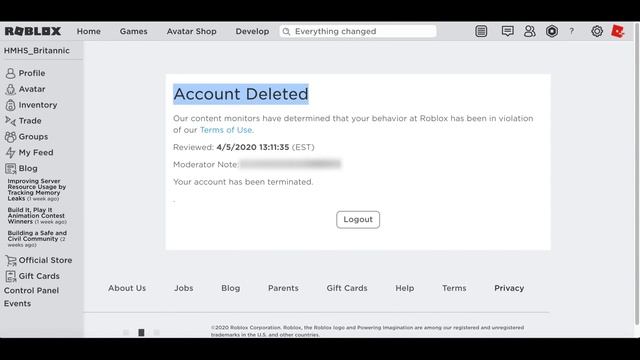Image resolution: width=640 pixels, height=360 pixels.
Task: Open the Privacy footer link
Action: click(x=509, y=288)
